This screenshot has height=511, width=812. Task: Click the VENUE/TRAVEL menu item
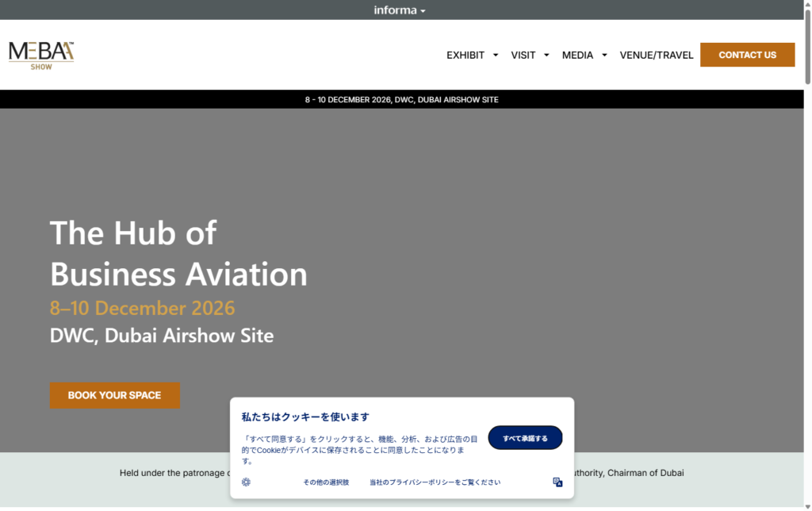point(656,55)
